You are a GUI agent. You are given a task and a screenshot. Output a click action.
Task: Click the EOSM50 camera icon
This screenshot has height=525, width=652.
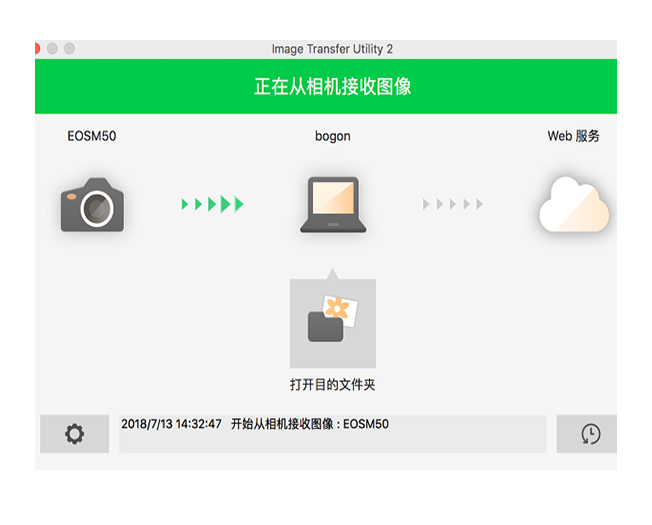pos(92,205)
